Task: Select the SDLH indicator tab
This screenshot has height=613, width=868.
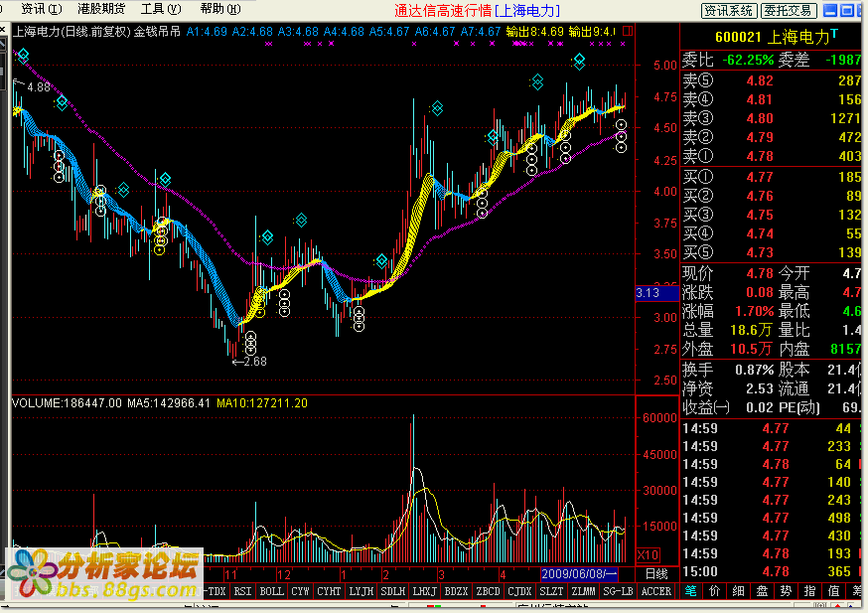Action: tap(392, 591)
